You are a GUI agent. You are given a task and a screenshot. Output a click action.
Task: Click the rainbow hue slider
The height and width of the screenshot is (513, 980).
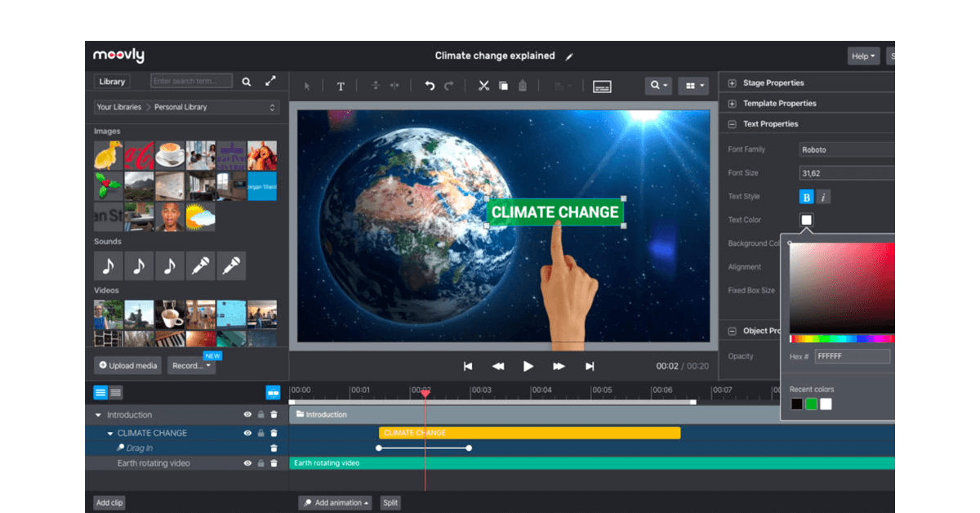click(x=842, y=338)
